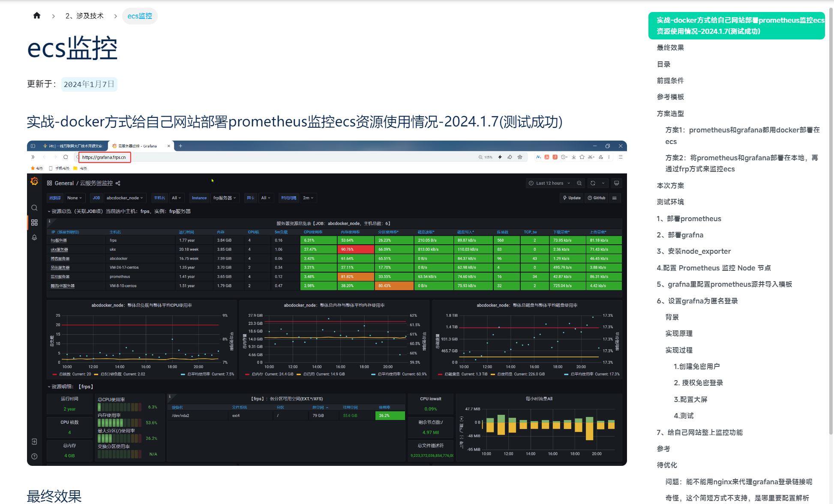The height and width of the screenshot is (504, 834).
Task: Click the scissors screenshot icon in browser toolbar
Action: tap(591, 157)
